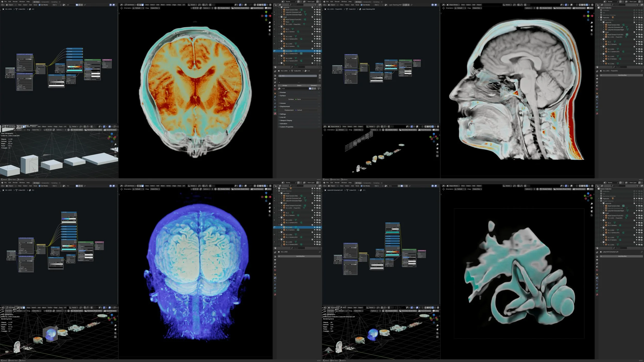Toggle Use Nodes checkbox in orange brain slice window
The width and height of the screenshot is (644, 362).
tap(39, 5)
